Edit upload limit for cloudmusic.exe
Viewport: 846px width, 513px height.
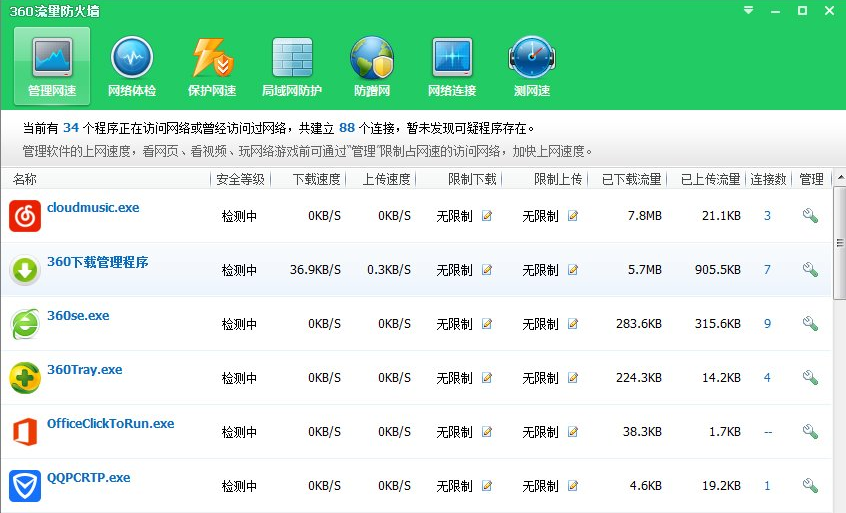point(573,216)
